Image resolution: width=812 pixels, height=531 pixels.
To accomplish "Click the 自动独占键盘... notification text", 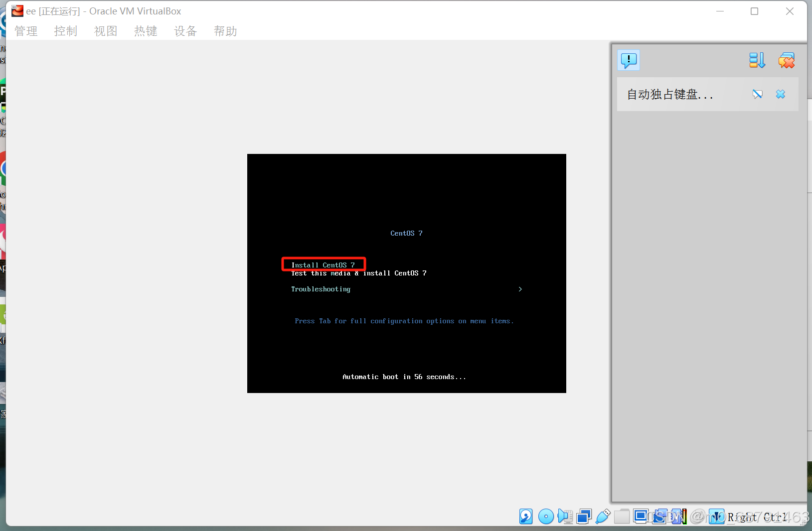I will pos(669,94).
